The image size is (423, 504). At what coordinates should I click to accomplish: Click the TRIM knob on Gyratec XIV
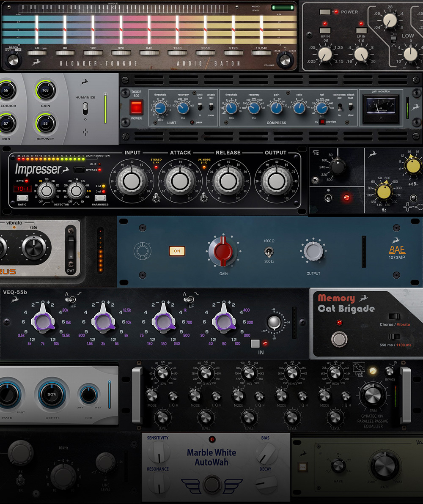point(373,395)
